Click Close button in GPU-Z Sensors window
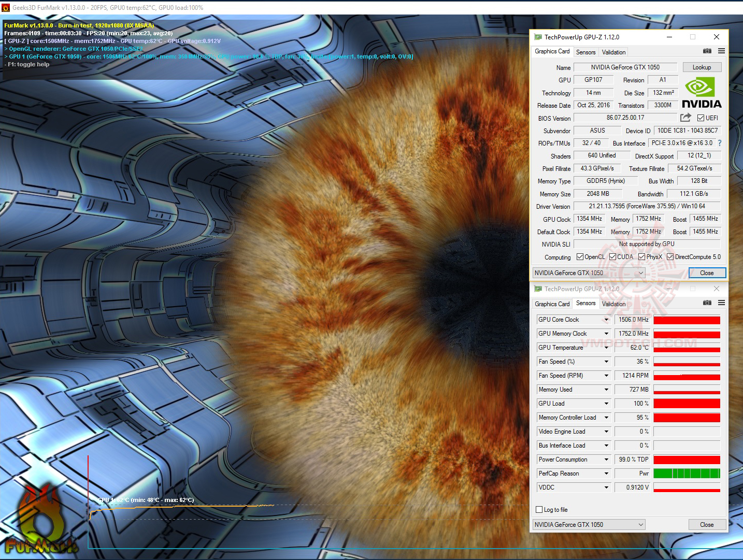 pyautogui.click(x=707, y=525)
